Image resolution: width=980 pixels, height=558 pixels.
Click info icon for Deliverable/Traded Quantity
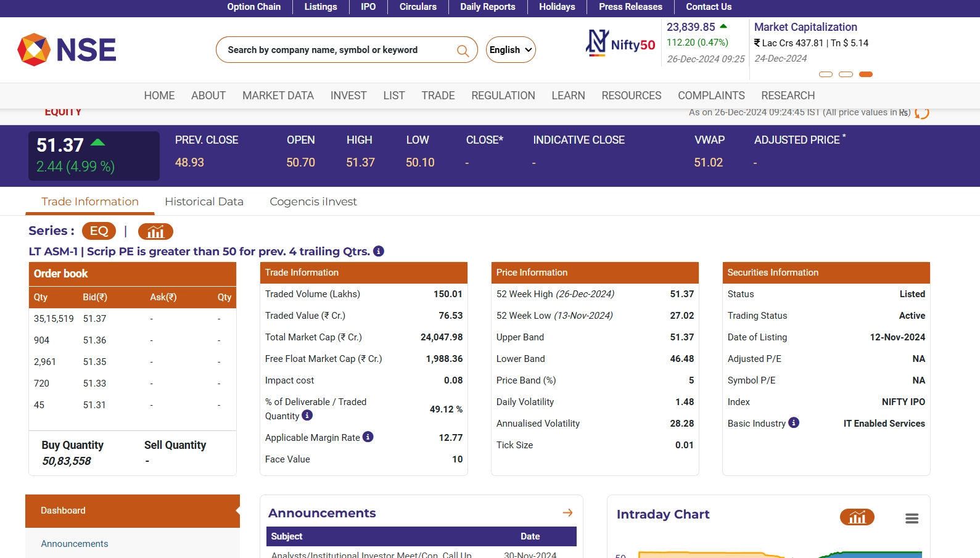(x=307, y=416)
